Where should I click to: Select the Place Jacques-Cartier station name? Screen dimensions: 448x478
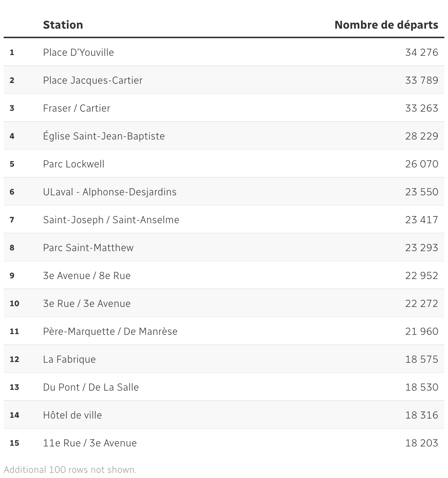point(93,80)
